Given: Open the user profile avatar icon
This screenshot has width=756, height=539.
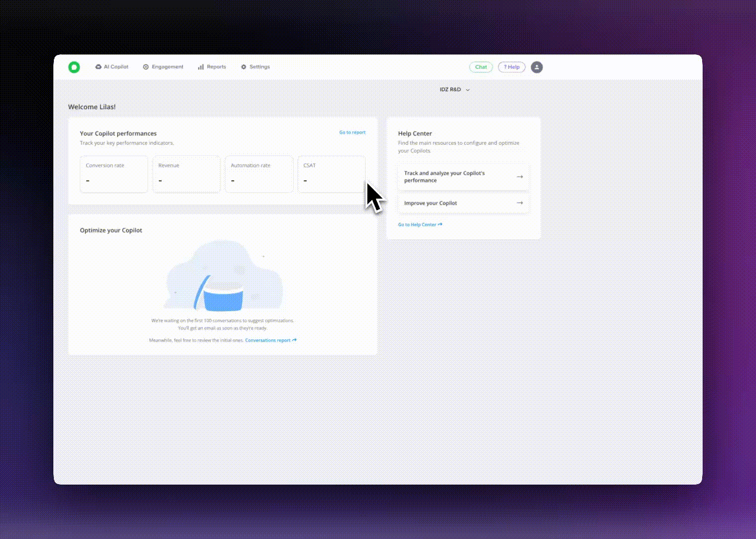Looking at the screenshot, I should [537, 67].
